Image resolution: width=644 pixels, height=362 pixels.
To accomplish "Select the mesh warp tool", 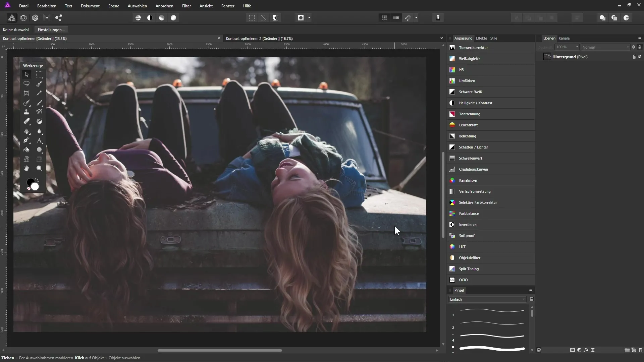I will click(x=26, y=159).
